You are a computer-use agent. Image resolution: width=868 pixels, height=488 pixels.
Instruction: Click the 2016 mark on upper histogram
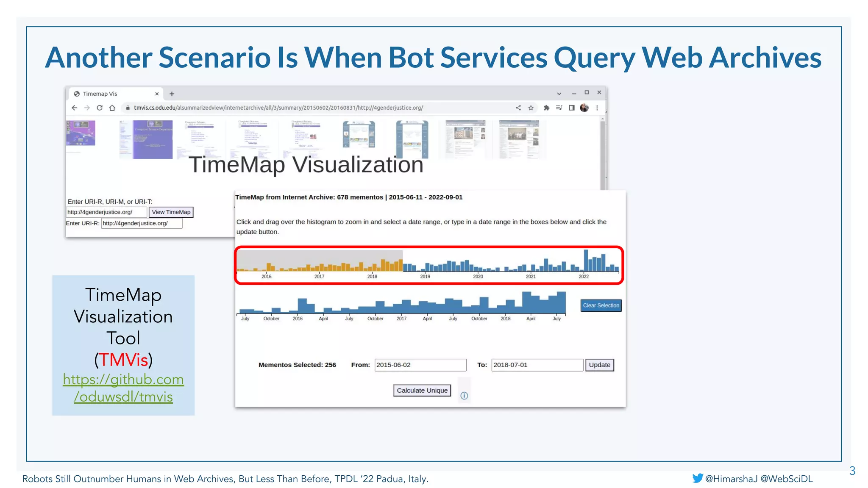click(x=267, y=277)
